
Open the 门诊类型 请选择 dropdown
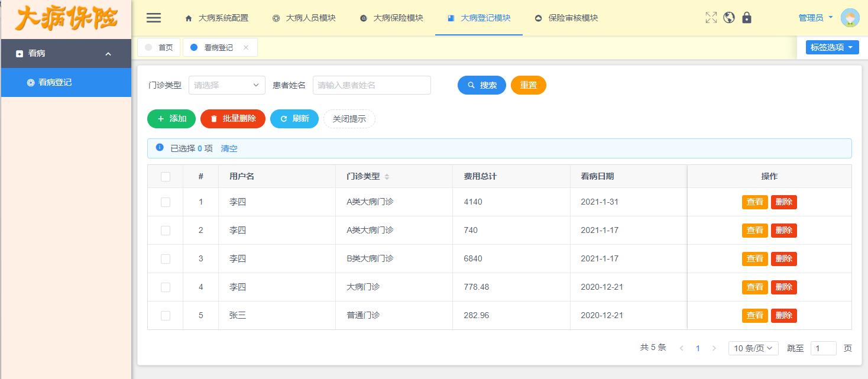(x=226, y=85)
